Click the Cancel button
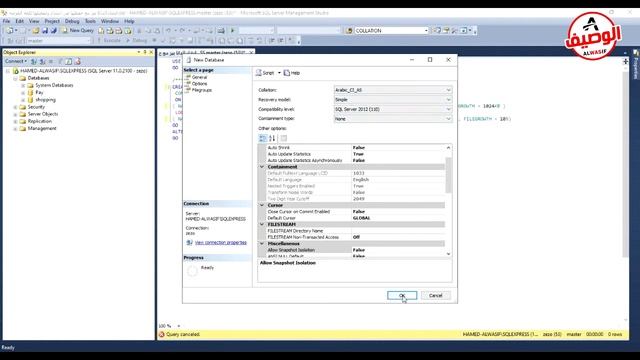This screenshot has height=360, width=640. 436,296
